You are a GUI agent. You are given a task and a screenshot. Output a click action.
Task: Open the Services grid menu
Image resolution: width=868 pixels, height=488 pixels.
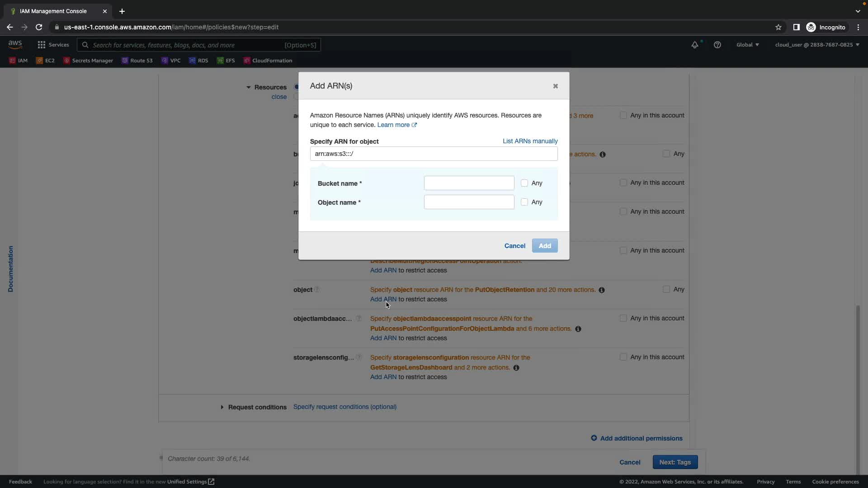53,45
